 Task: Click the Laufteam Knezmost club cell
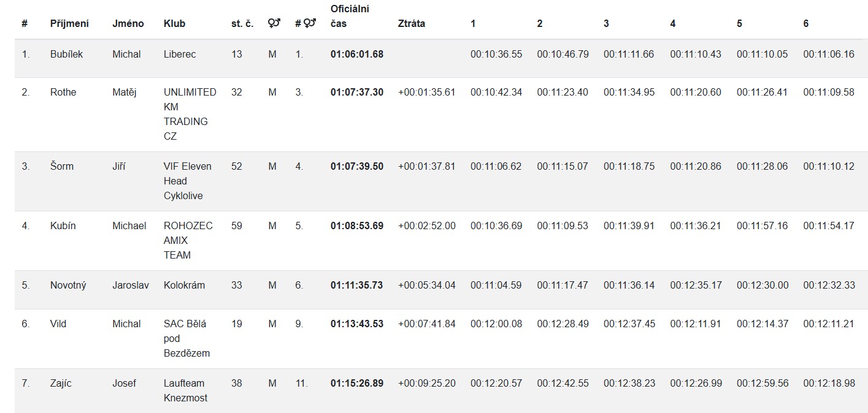[185, 390]
